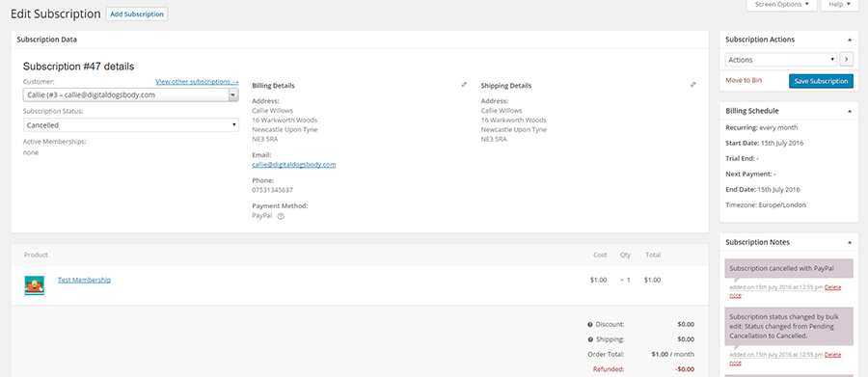Click Save Subscription button
This screenshot has height=377, width=868.
click(x=821, y=81)
